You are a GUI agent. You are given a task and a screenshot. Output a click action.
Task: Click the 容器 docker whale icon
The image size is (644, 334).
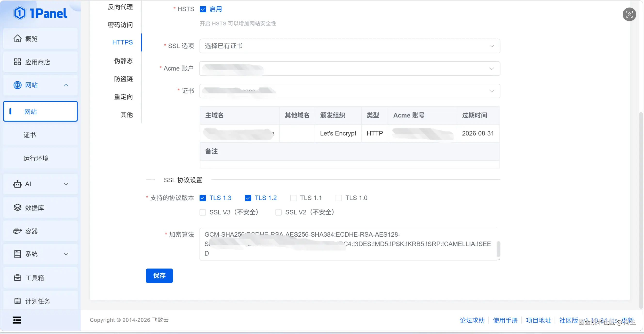tap(17, 231)
